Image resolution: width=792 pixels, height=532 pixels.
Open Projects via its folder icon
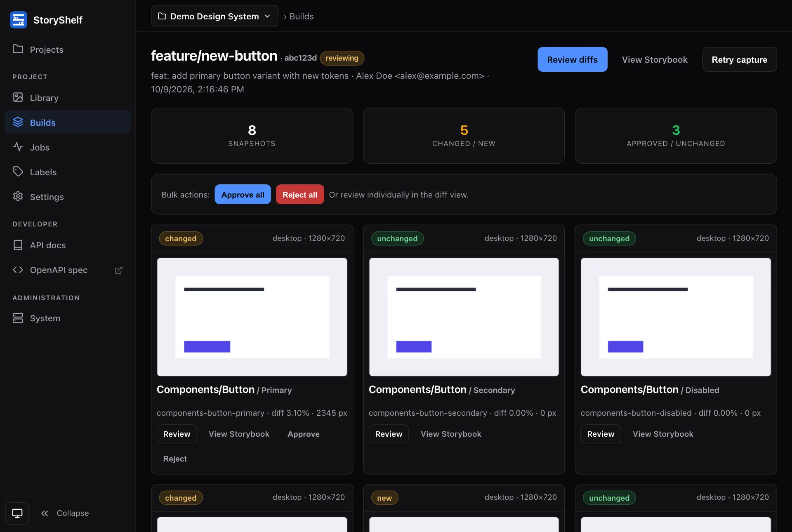(x=18, y=49)
